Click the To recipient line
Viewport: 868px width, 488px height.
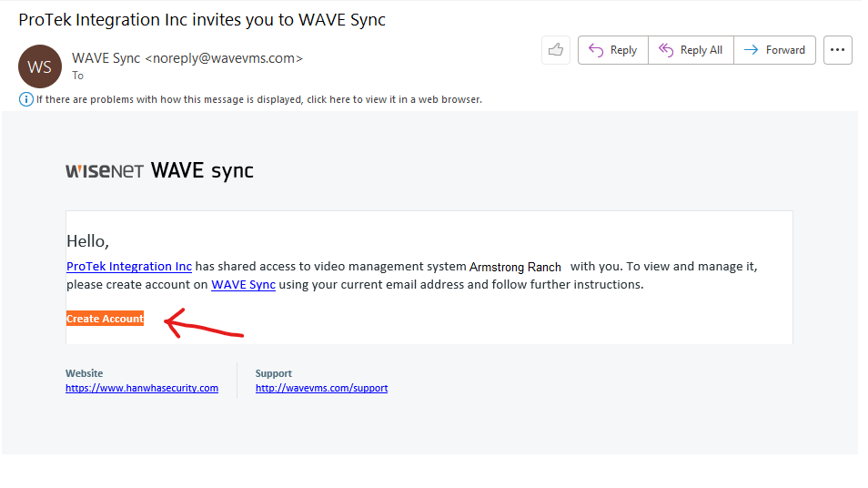click(x=78, y=76)
